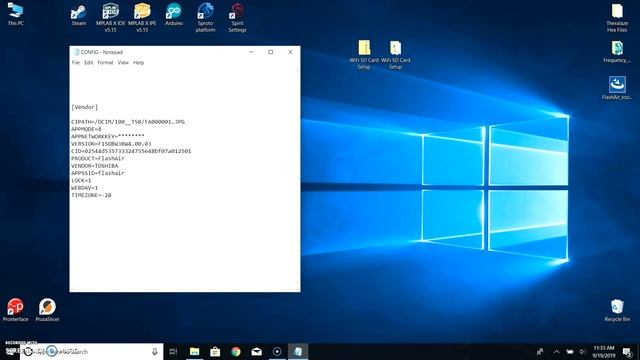Click the CIPATH=/DCIM/100__TSB line

coord(128,122)
